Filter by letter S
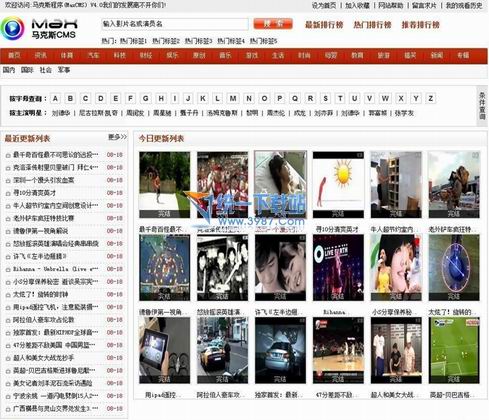The width and height of the screenshot is (489, 420). [325, 98]
